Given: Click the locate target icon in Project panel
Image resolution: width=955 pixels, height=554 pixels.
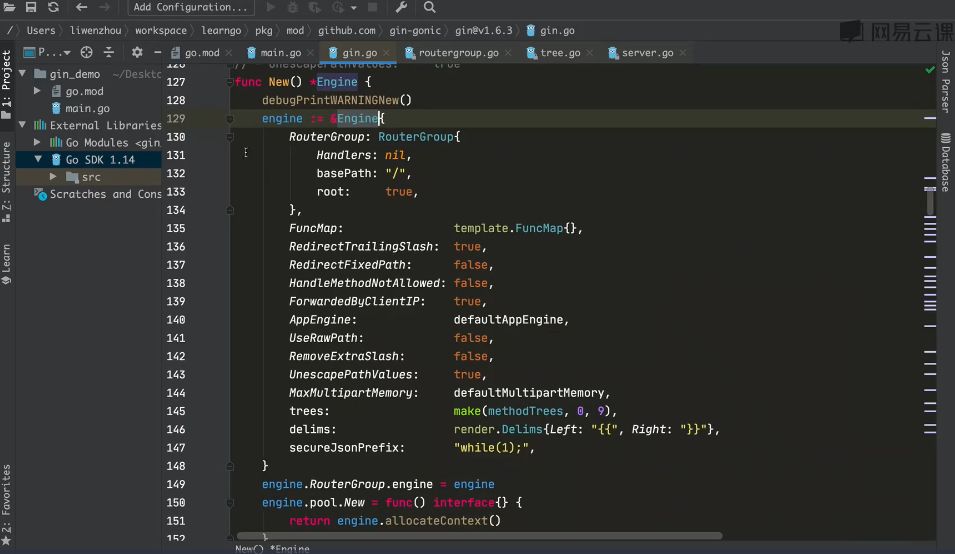Looking at the screenshot, I should click(86, 52).
